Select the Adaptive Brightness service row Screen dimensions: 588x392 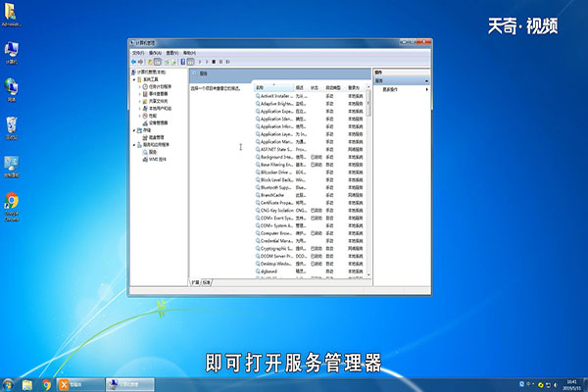310,104
